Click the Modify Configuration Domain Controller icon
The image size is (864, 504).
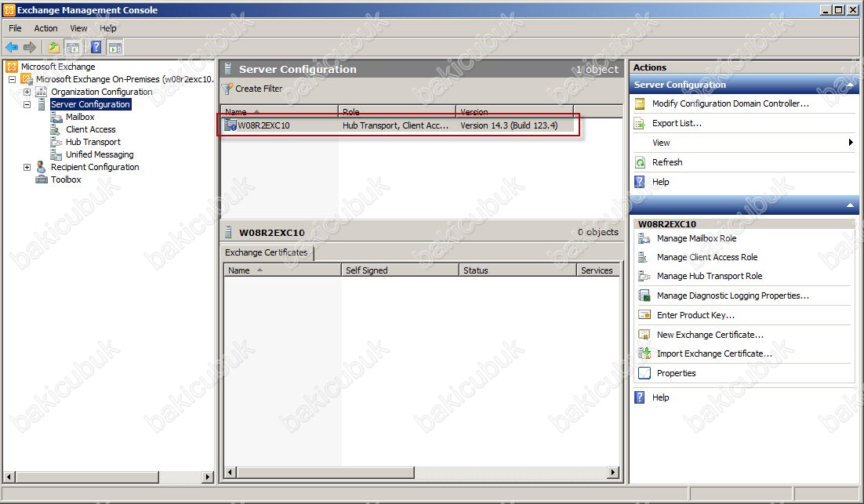tap(640, 103)
